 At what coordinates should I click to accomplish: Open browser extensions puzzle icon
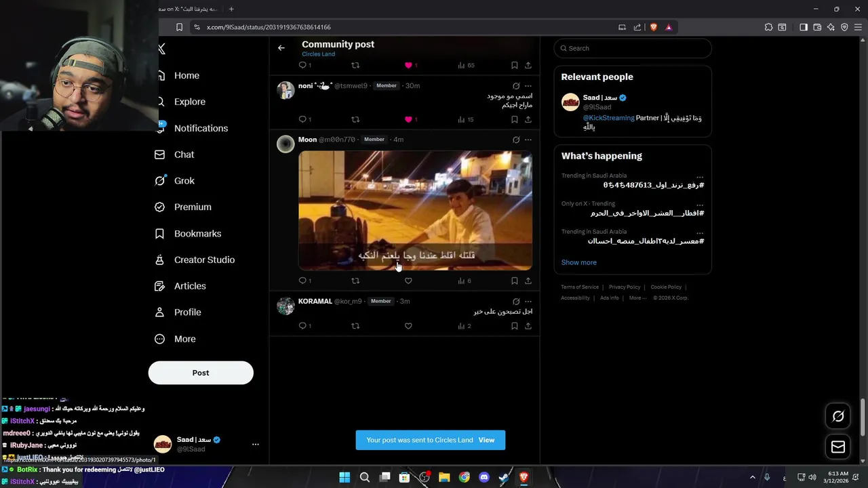point(768,27)
